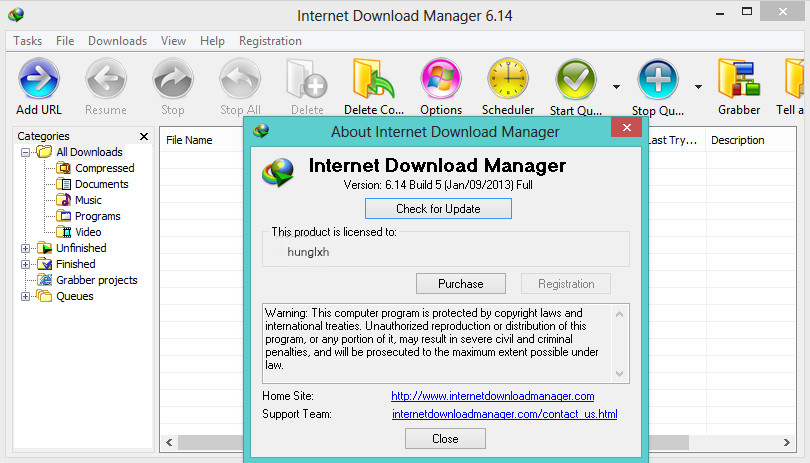Click the Close button in the About dialog
This screenshot has height=463, width=810.
tap(445, 439)
